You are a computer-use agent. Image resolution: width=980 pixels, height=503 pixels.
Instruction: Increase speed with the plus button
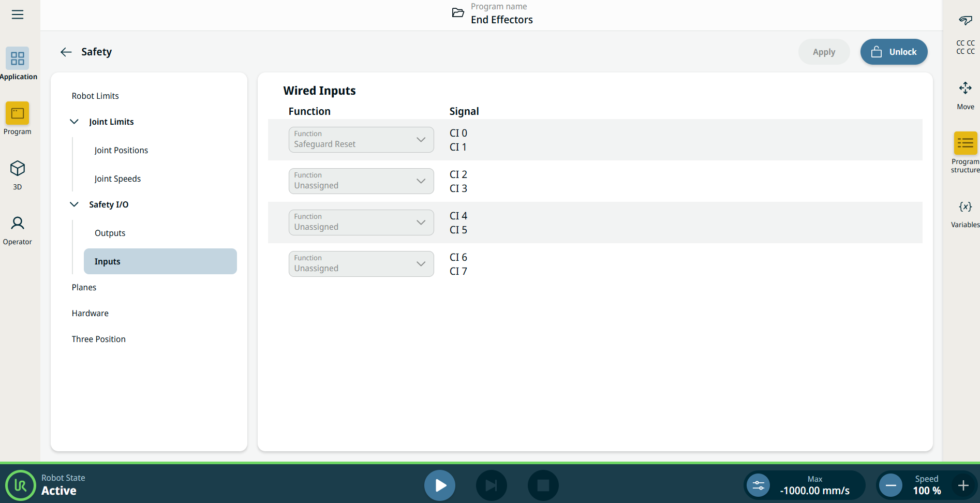click(x=963, y=485)
